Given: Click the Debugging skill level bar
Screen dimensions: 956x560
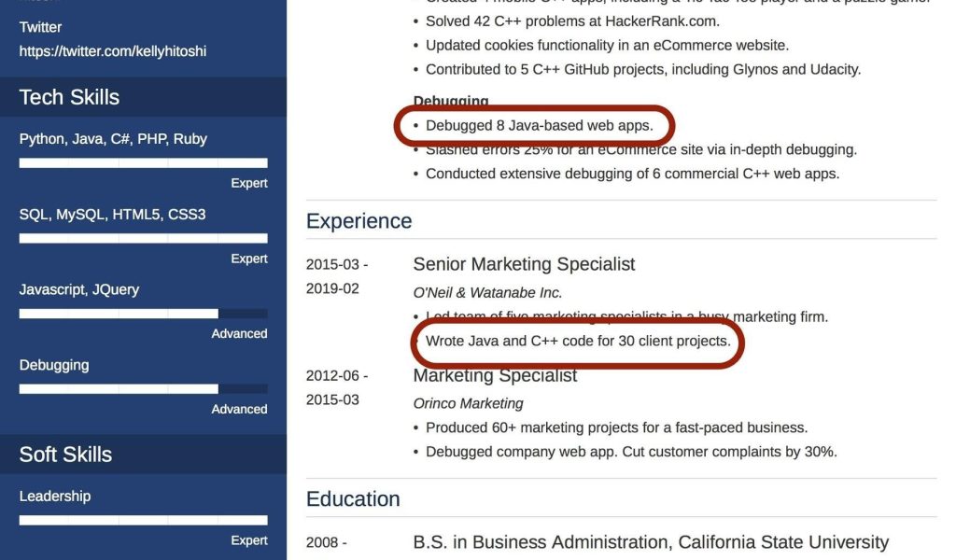Looking at the screenshot, I should (143, 389).
